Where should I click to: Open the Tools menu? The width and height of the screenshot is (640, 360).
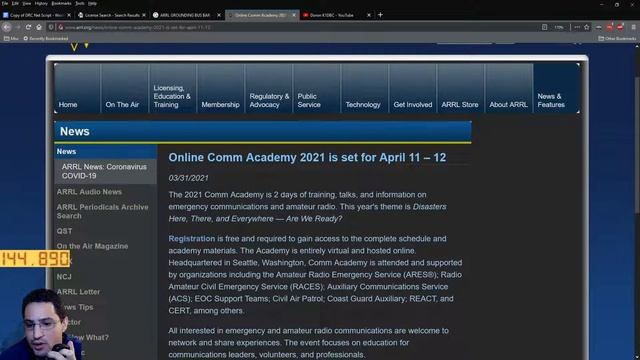[80, 3]
